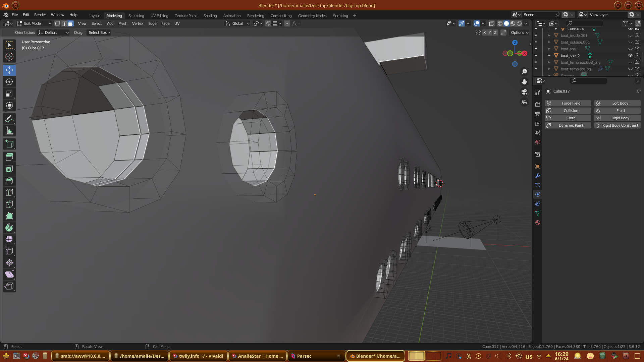
Task: Open the Edit Mode dropdown
Action: tap(34, 23)
